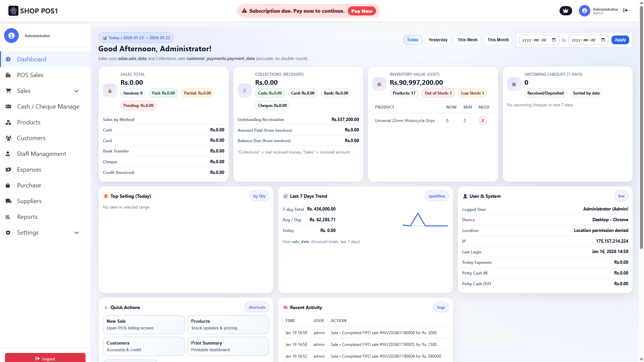The width and height of the screenshot is (644, 362).
Task: Click the Upcoming Cheques bank icon
Action: pyautogui.click(x=514, y=84)
